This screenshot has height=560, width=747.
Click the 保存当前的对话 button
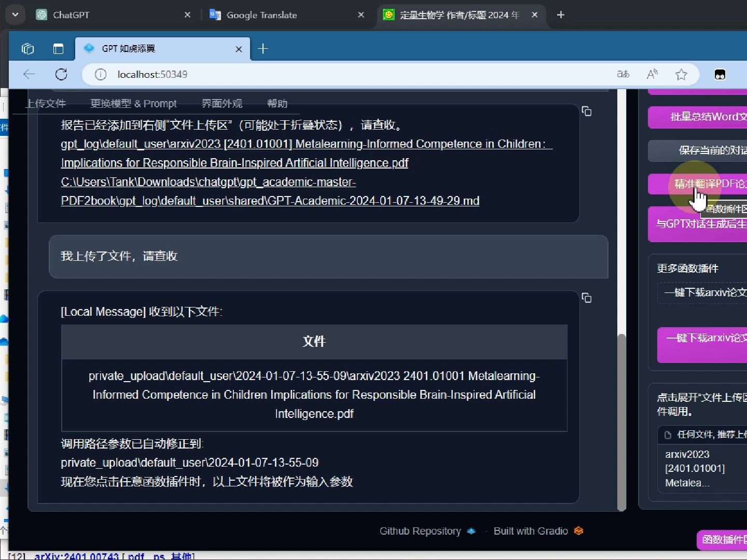[x=697, y=150]
